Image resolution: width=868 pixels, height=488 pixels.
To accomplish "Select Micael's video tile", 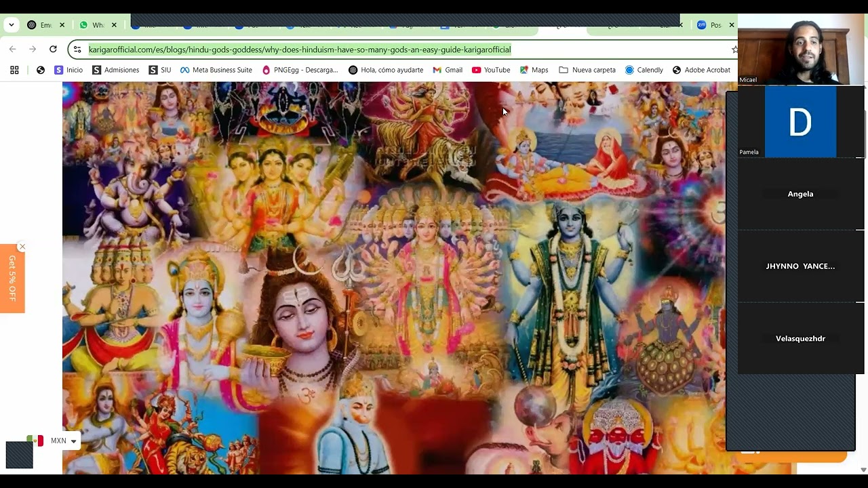I will 800,49.
